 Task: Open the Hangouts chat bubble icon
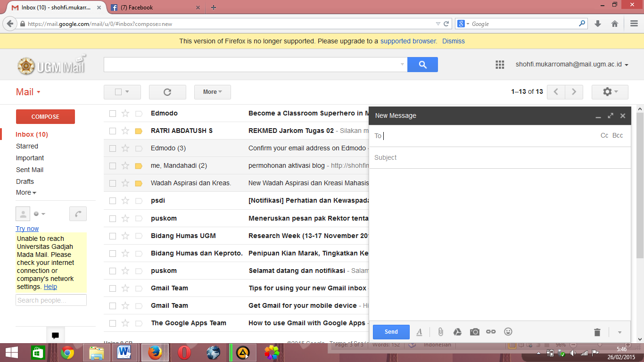click(x=55, y=336)
